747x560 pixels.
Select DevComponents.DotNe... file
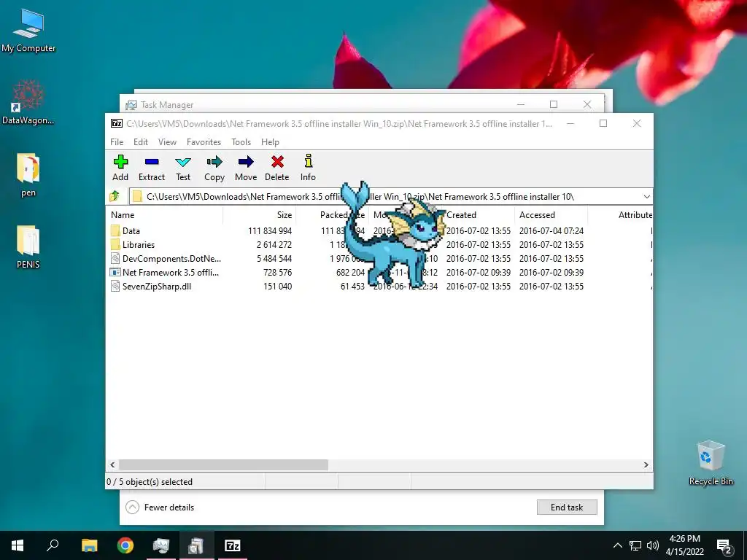click(379, 259)
